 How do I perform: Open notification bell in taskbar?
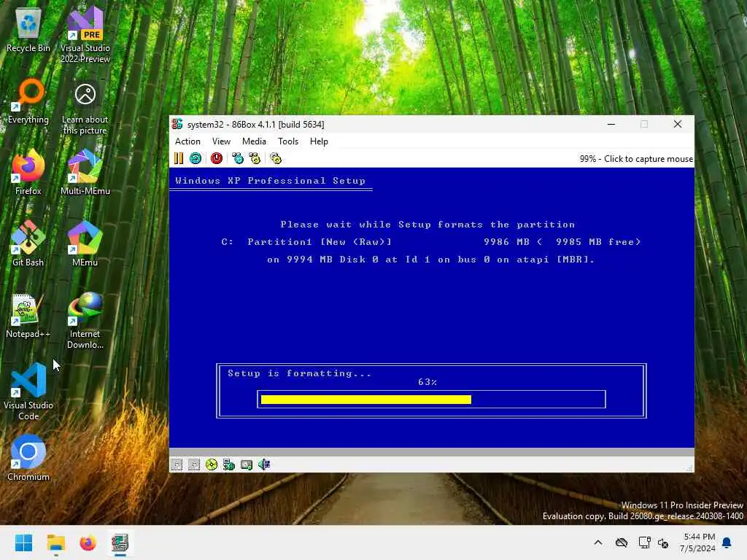point(727,542)
